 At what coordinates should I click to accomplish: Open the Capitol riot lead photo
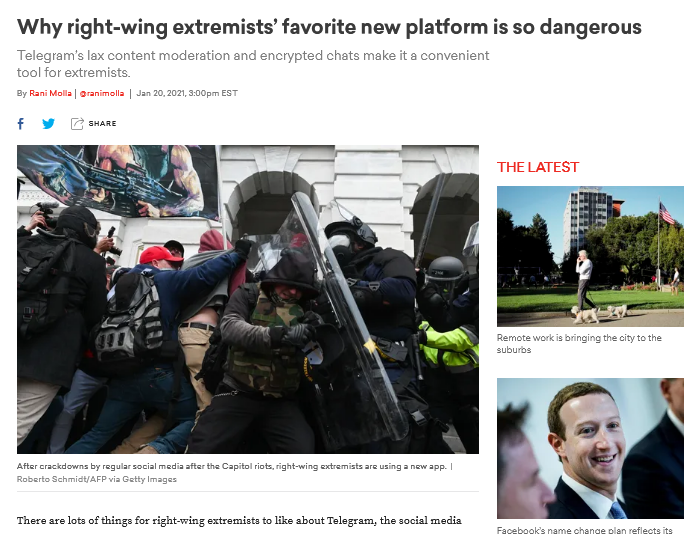tap(248, 299)
